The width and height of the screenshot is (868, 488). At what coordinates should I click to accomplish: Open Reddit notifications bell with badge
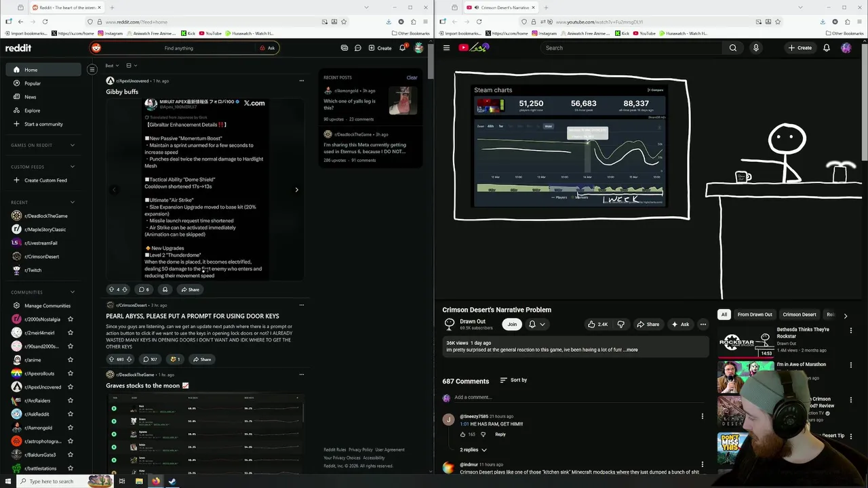click(x=403, y=48)
